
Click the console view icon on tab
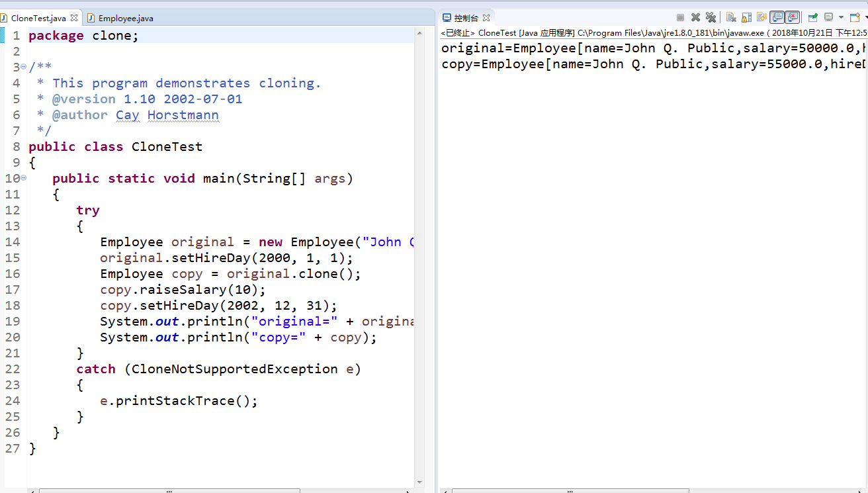[447, 18]
